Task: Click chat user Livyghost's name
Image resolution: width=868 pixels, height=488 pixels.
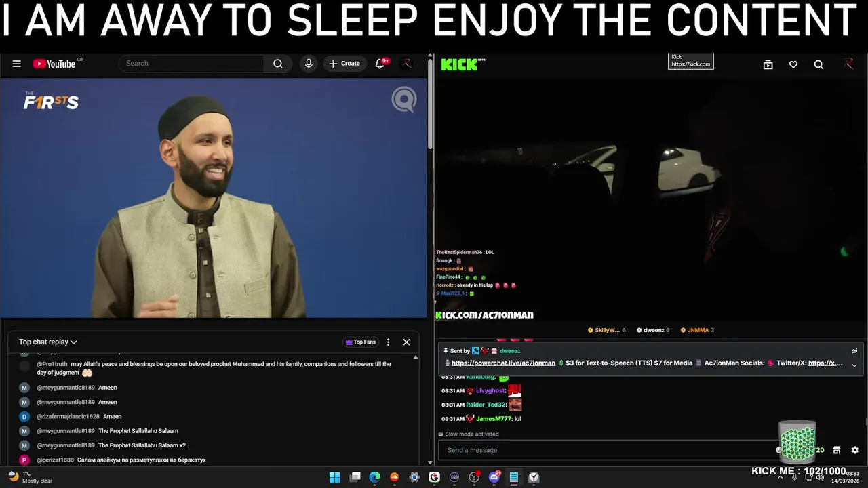Action: [x=490, y=391]
